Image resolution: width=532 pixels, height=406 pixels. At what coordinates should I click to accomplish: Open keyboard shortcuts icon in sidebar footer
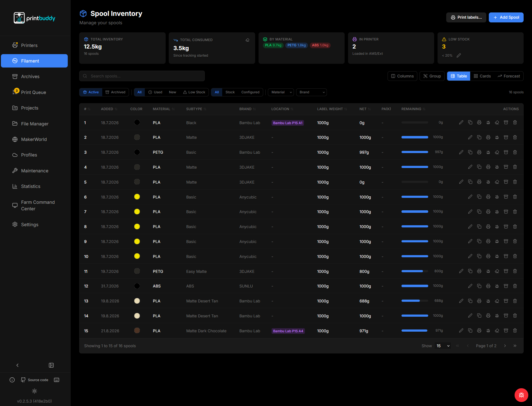(57, 380)
